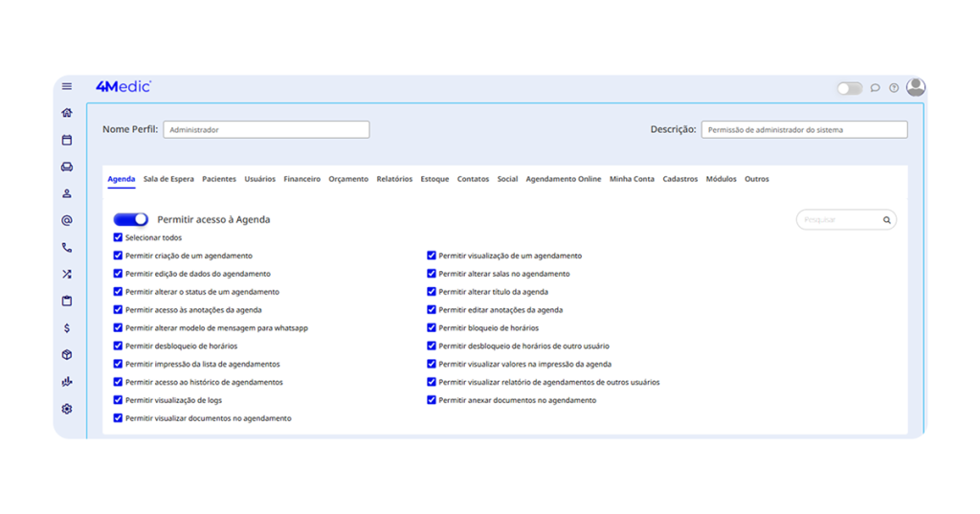Open the user avatar profile menu

[916, 87]
